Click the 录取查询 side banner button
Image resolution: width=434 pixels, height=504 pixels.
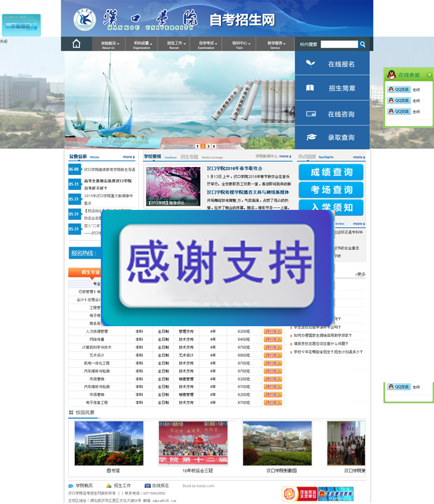333,137
